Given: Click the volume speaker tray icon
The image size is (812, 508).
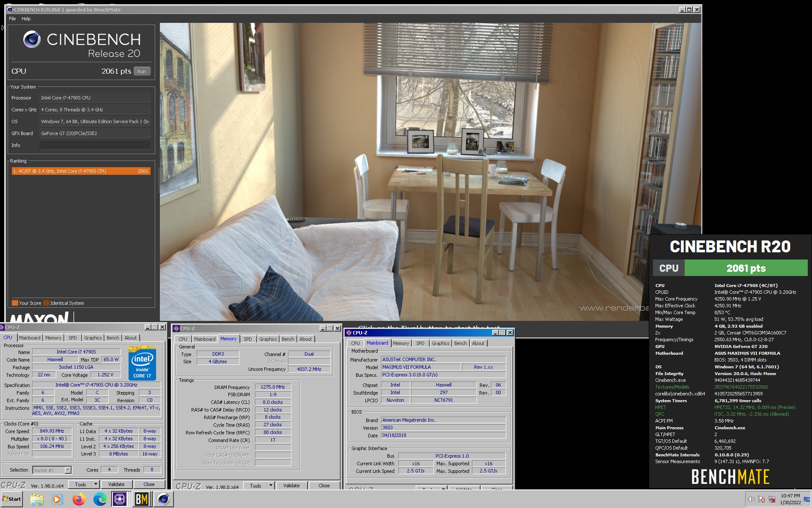Looking at the screenshot, I should coord(751,500).
